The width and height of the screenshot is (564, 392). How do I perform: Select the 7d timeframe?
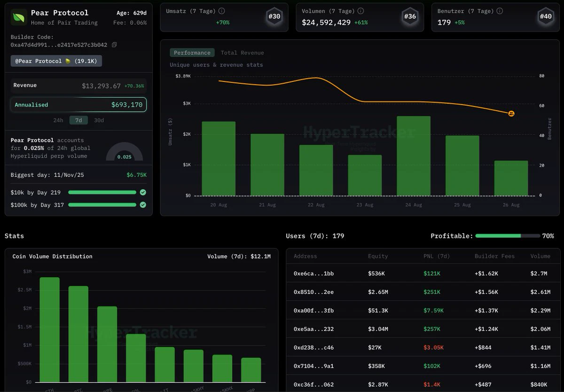pos(78,120)
